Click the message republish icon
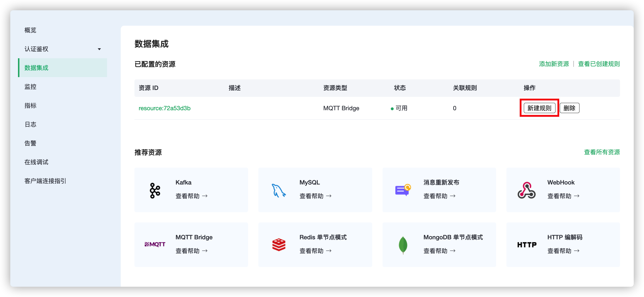 (403, 190)
